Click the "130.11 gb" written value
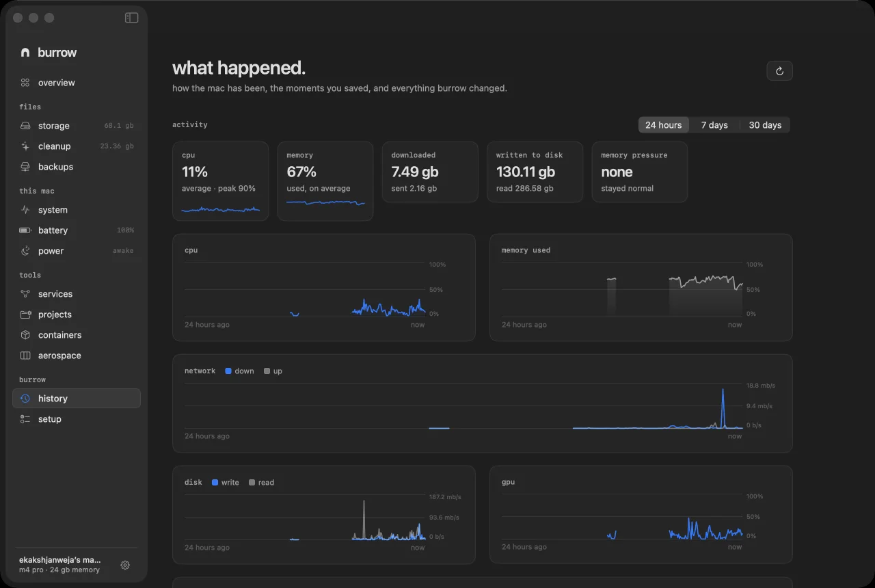Image resolution: width=875 pixels, height=588 pixels. pos(526,172)
